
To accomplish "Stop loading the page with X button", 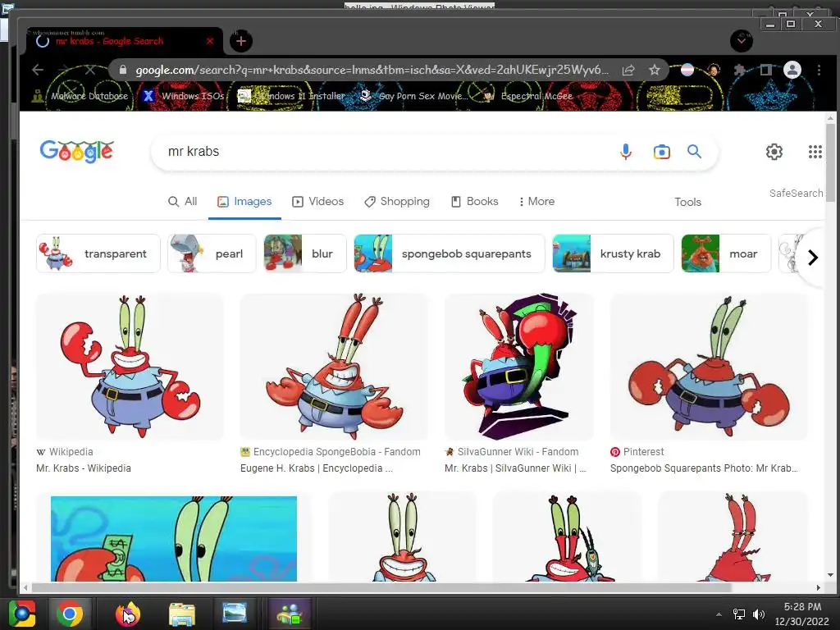I will (90, 70).
